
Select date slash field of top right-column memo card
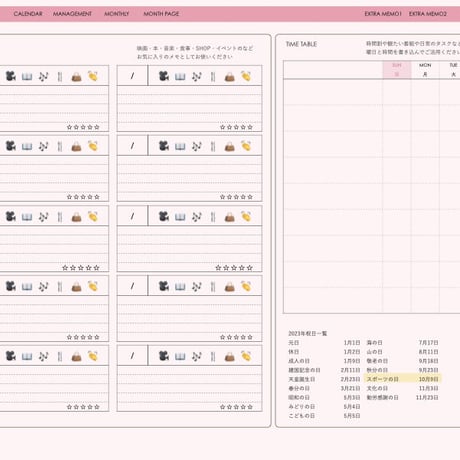(x=132, y=76)
